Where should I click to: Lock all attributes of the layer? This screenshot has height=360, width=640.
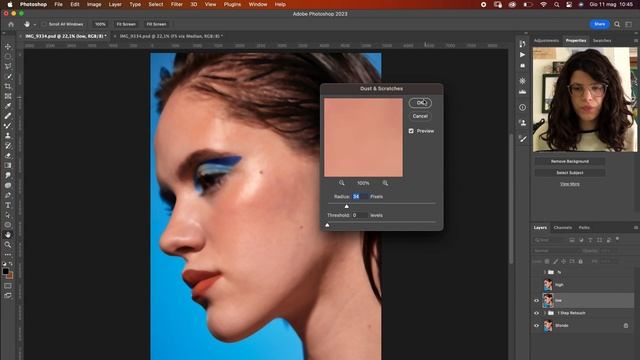pyautogui.click(x=581, y=261)
